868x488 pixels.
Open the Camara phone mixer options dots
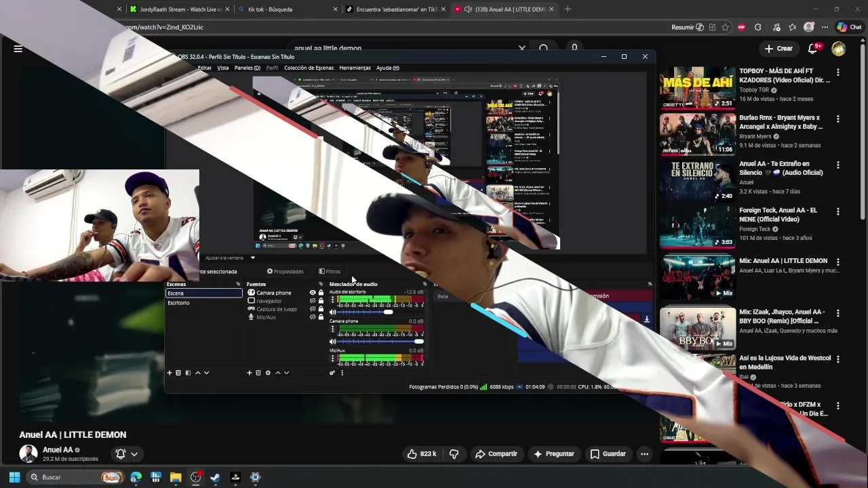coord(332,329)
